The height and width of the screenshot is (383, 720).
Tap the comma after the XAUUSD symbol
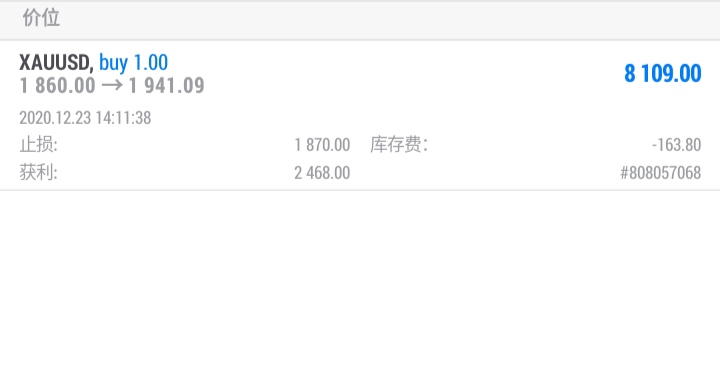[91, 69]
